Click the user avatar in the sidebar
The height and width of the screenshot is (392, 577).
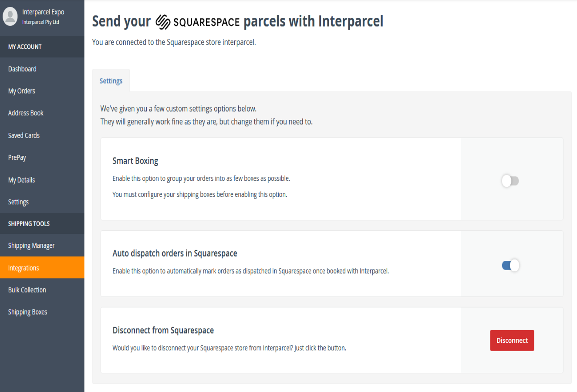10,17
